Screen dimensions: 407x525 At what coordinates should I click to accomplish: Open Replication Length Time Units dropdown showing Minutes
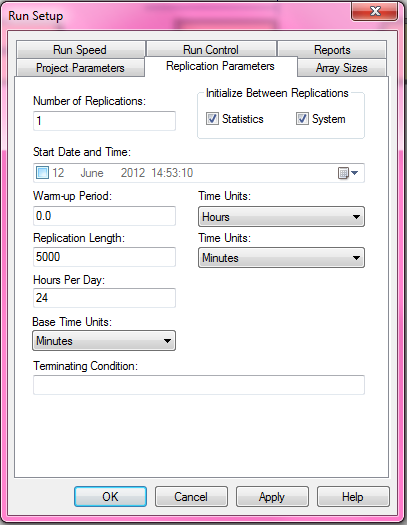tap(281, 258)
